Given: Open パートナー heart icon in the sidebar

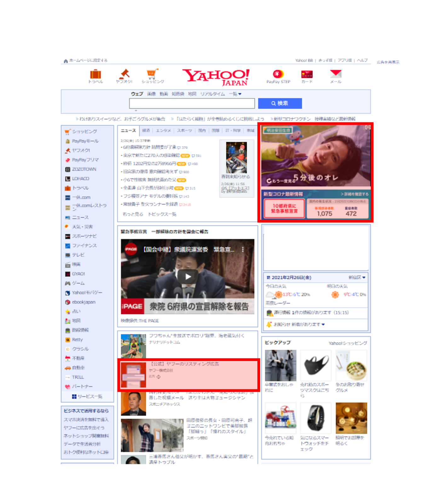Looking at the screenshot, I should (67, 387).
